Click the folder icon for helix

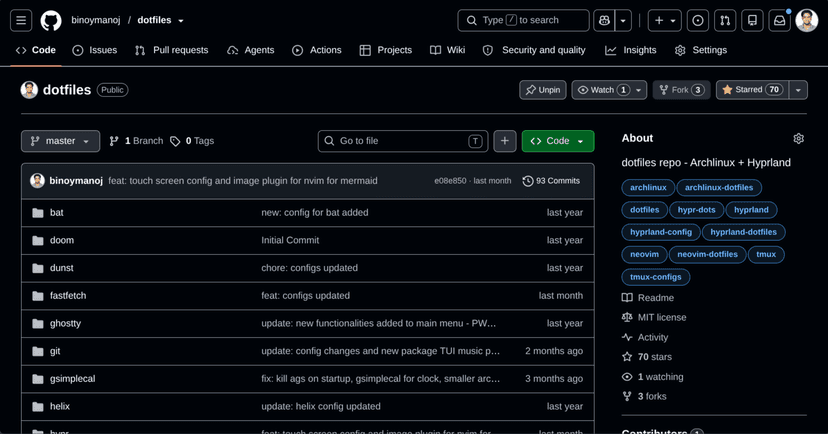point(37,407)
